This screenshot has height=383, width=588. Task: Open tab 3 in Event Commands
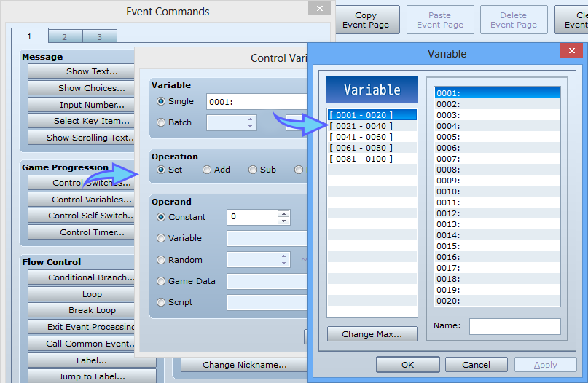click(x=99, y=37)
